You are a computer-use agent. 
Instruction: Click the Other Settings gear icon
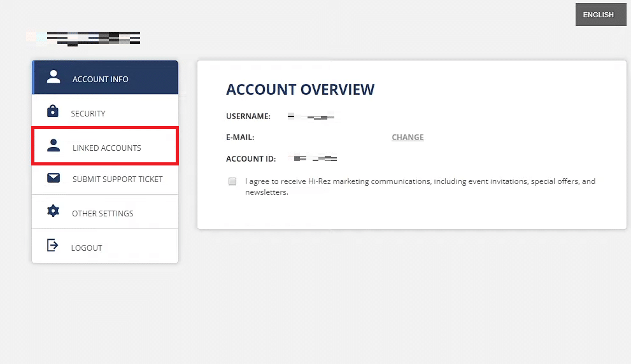point(53,211)
